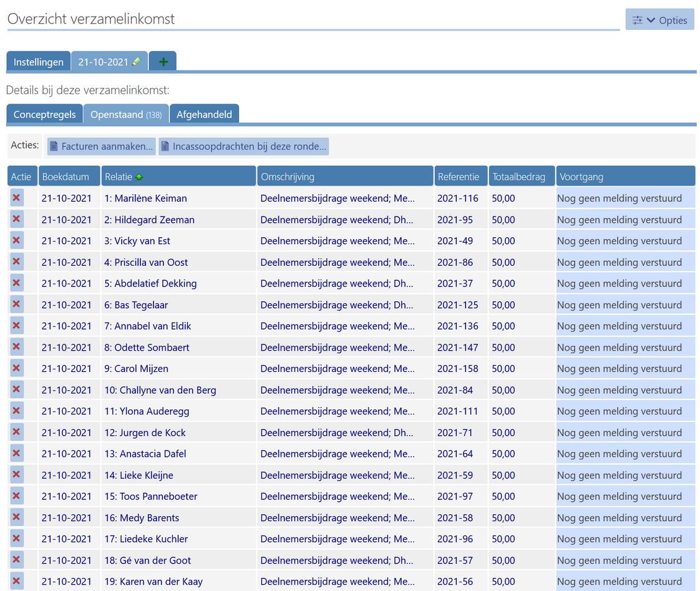700x591 pixels.
Task: Show the Openstaand (138) tab
Action: 125,114
